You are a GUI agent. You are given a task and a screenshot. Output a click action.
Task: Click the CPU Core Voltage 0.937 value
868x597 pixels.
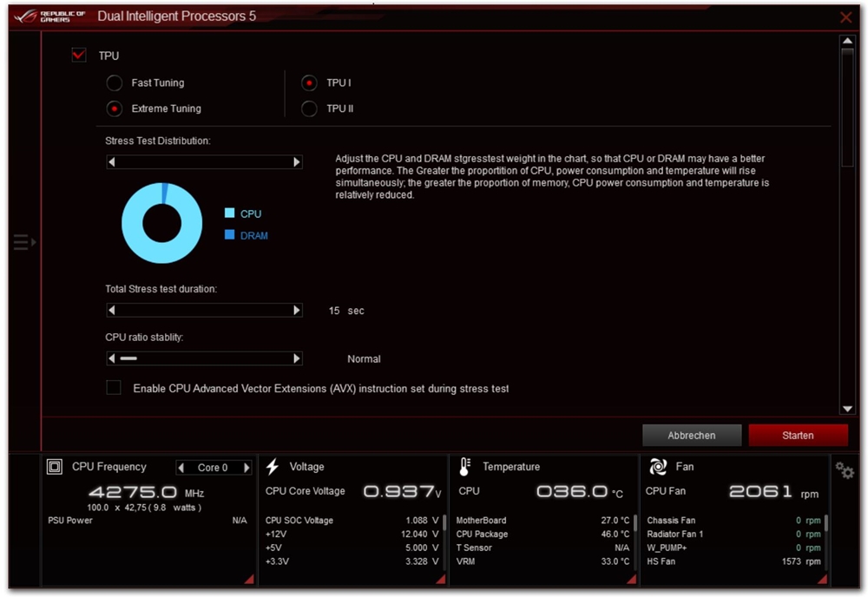point(403,491)
